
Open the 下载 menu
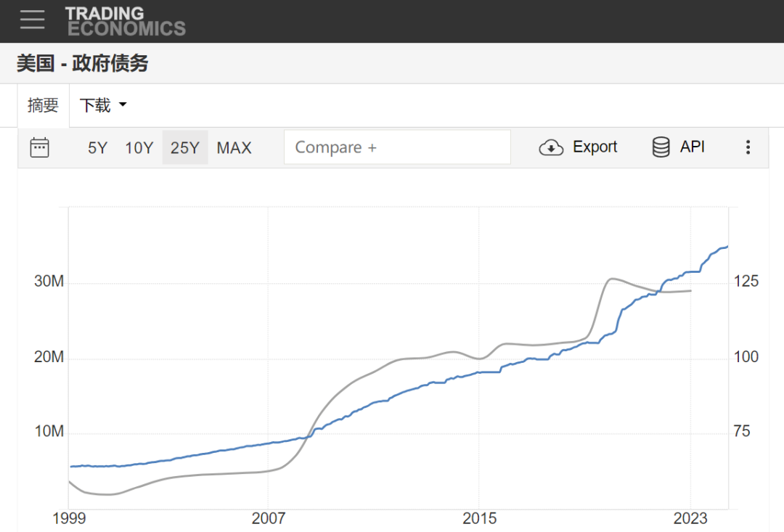95,105
